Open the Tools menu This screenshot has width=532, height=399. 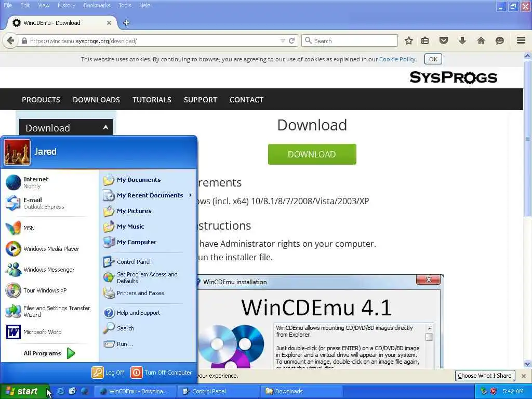click(125, 5)
